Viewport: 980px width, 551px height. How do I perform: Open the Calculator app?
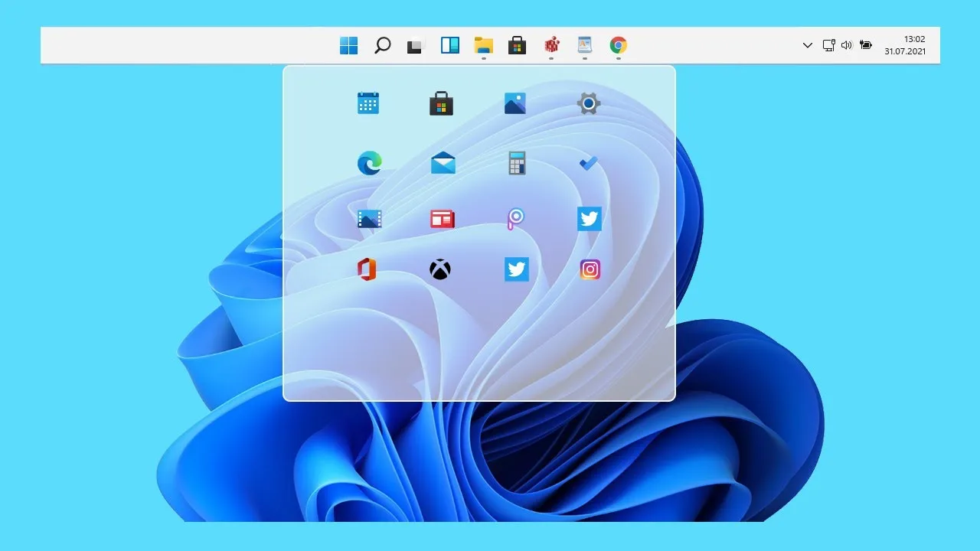click(517, 163)
